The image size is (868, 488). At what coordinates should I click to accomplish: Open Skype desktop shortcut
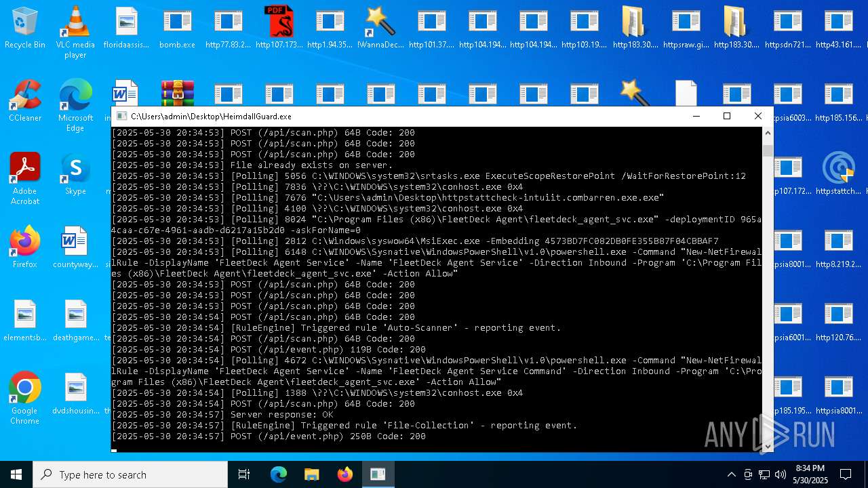[x=75, y=174]
